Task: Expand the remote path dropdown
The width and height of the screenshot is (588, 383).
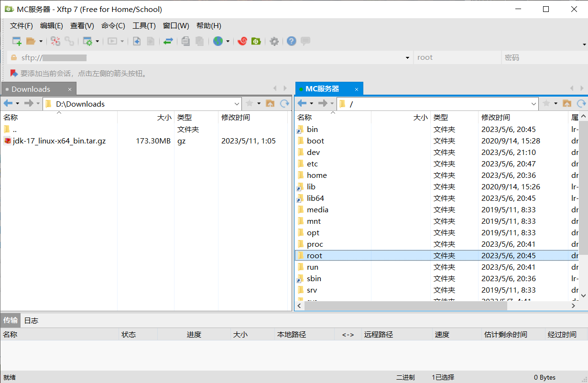Action: (534, 104)
